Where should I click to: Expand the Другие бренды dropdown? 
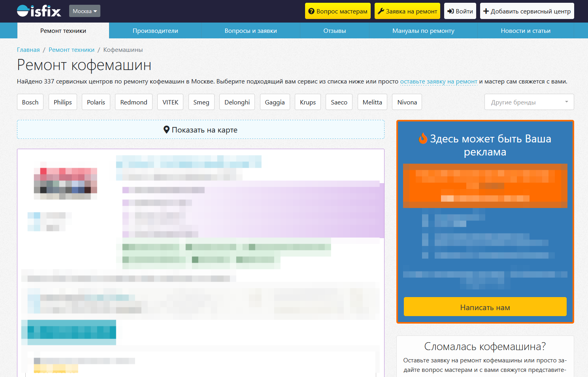529,102
